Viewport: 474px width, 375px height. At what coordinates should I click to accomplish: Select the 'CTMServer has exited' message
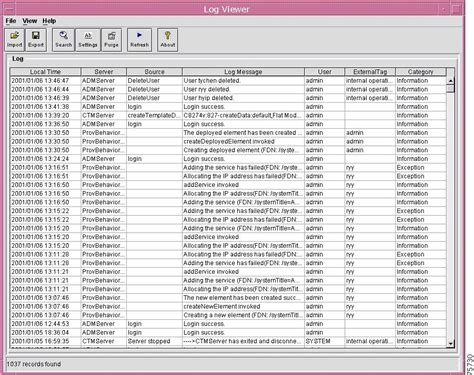click(x=242, y=341)
